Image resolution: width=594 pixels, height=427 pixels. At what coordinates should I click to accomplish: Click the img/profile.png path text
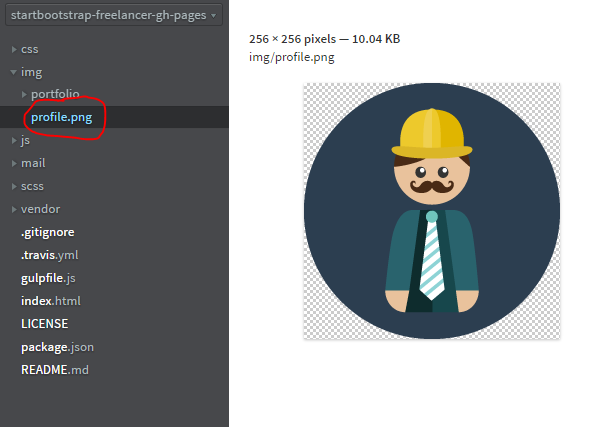tap(292, 57)
